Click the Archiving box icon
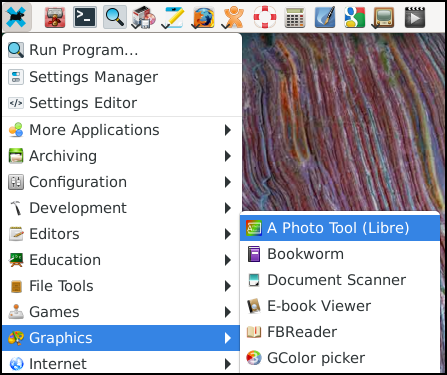The width and height of the screenshot is (447, 375). (x=16, y=156)
